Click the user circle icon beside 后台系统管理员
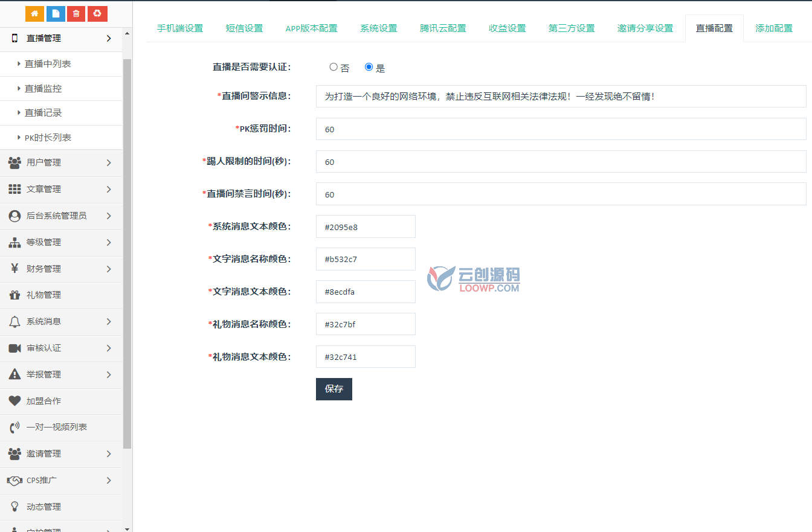The height and width of the screenshot is (532, 812). (14, 216)
